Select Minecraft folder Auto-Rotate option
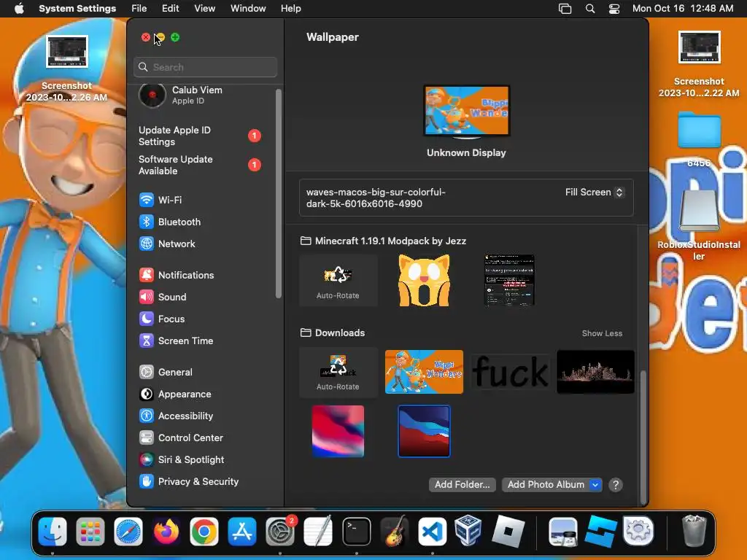The height and width of the screenshot is (560, 747). 338,280
